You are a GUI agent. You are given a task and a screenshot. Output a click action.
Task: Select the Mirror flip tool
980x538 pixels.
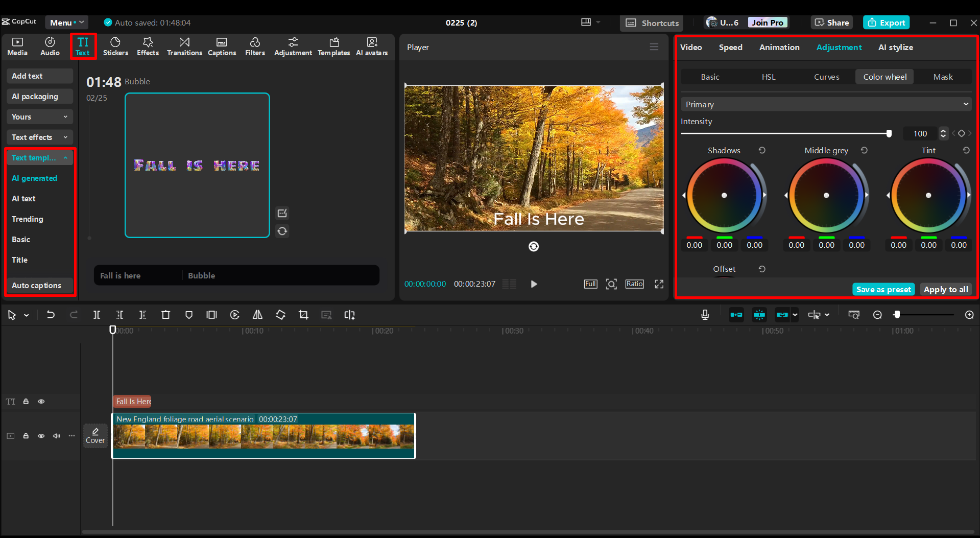pos(257,315)
